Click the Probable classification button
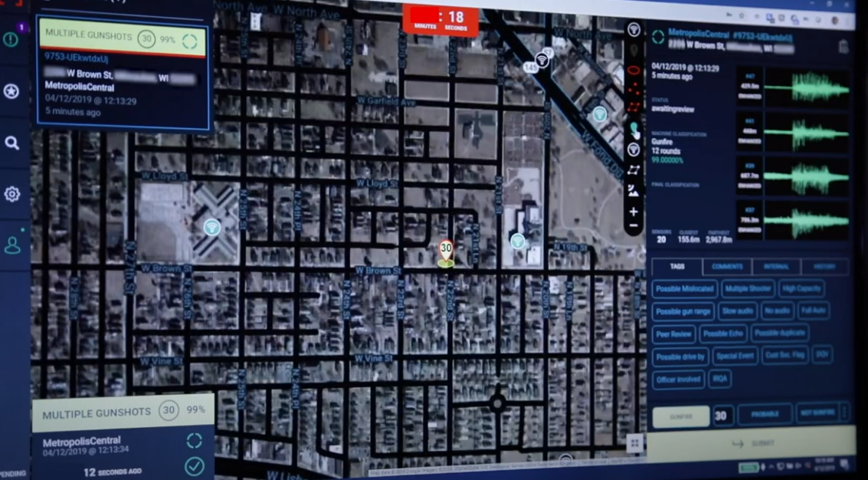868x480 pixels. [x=765, y=415]
